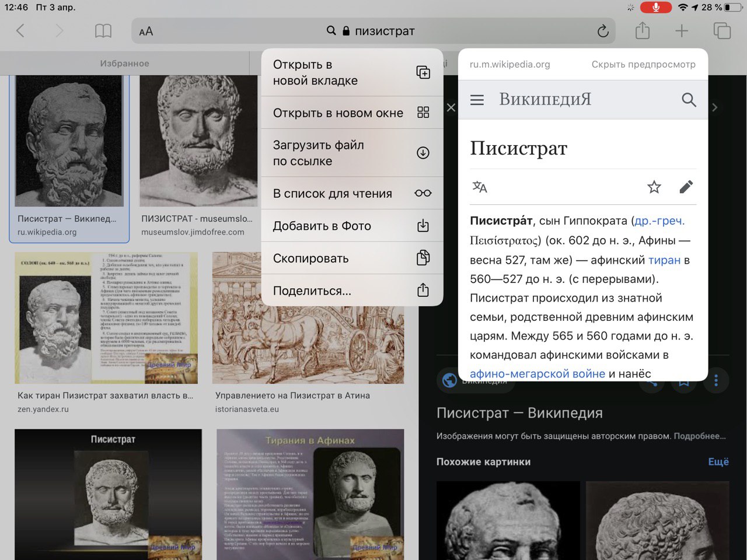Tap the red microphone recording indicator
747x560 pixels.
click(x=656, y=7)
